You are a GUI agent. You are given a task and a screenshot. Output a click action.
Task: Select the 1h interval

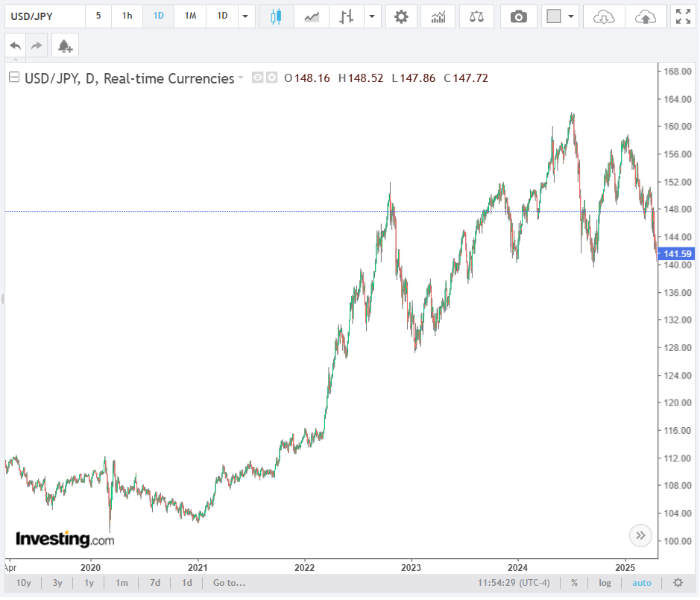[x=127, y=16]
